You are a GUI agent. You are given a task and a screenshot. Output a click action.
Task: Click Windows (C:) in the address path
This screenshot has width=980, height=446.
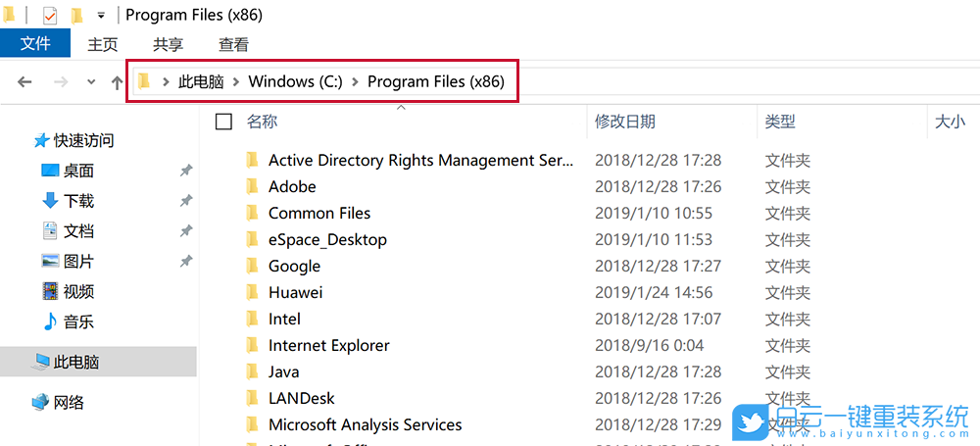pyautogui.click(x=295, y=81)
